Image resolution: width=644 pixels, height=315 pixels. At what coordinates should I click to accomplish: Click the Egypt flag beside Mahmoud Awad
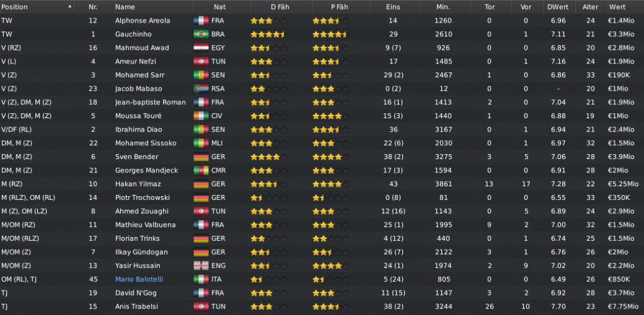tap(201, 48)
